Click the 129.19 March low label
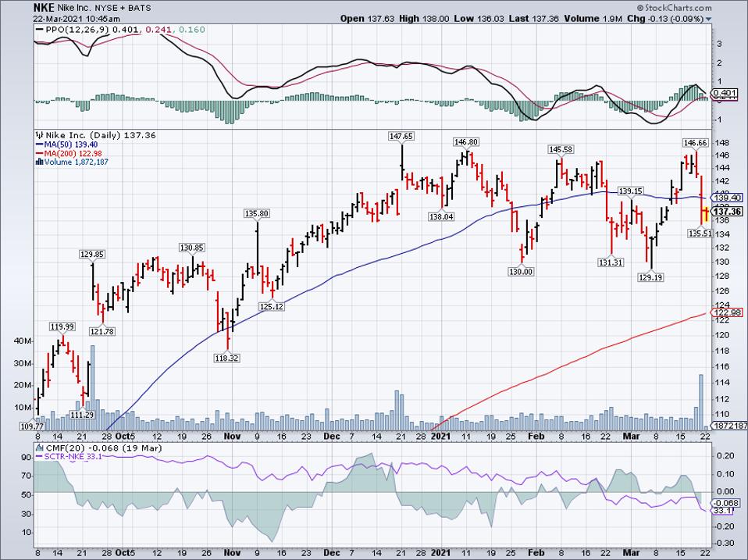Viewport: 748px width, 560px height. [650, 277]
